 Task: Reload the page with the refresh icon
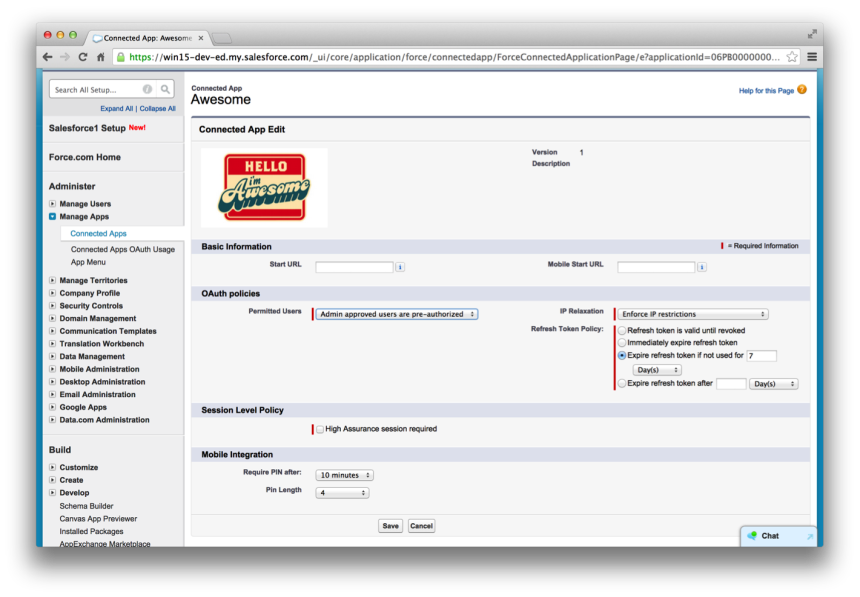[x=83, y=57]
